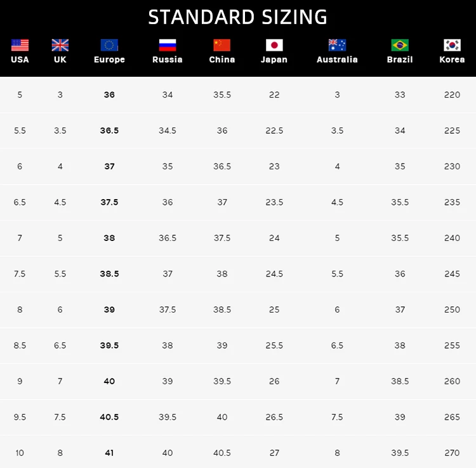Click the Brazil flag icon
This screenshot has width=476, height=468.
point(400,45)
